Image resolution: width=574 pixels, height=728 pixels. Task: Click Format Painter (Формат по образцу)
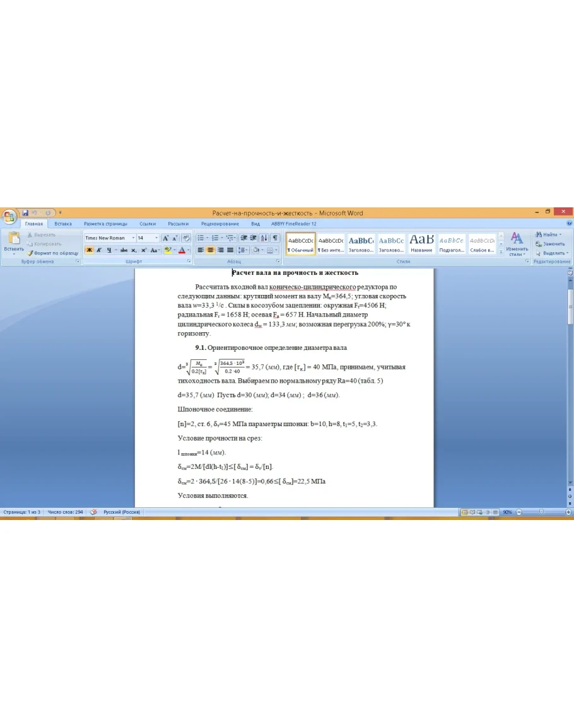pos(56,253)
